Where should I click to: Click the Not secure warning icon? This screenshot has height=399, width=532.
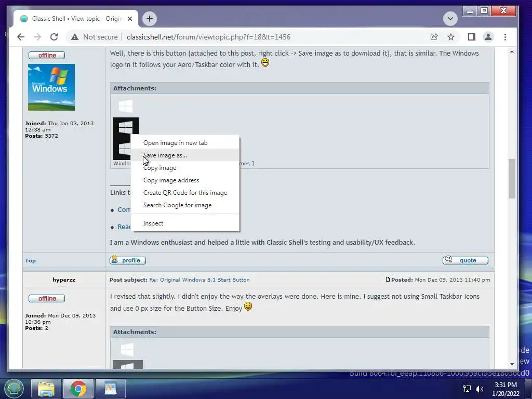(75, 37)
